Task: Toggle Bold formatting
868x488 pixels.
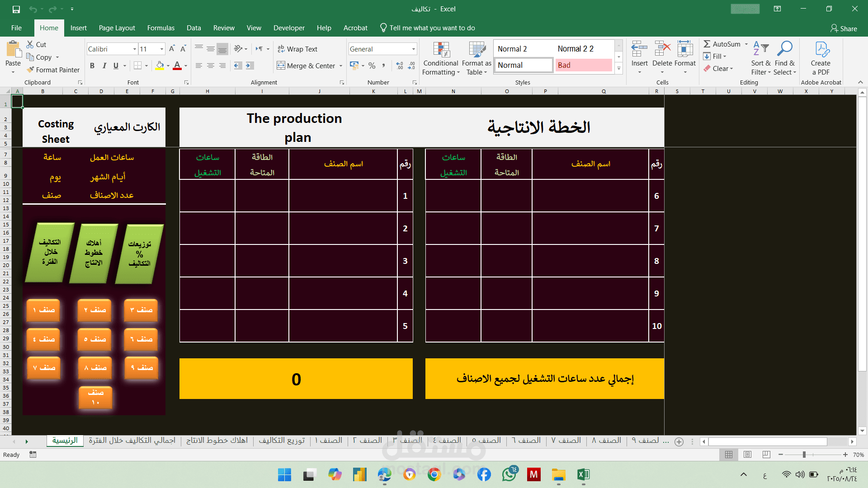Action: tap(92, 66)
